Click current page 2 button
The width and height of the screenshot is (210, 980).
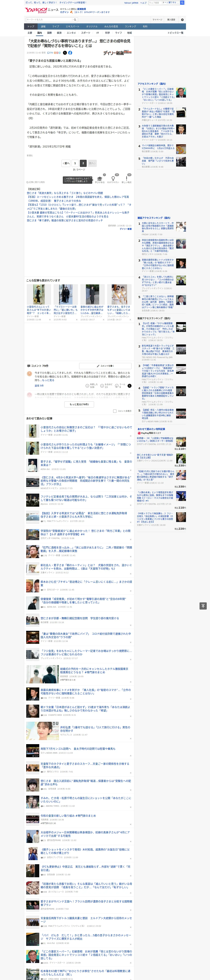point(83,163)
